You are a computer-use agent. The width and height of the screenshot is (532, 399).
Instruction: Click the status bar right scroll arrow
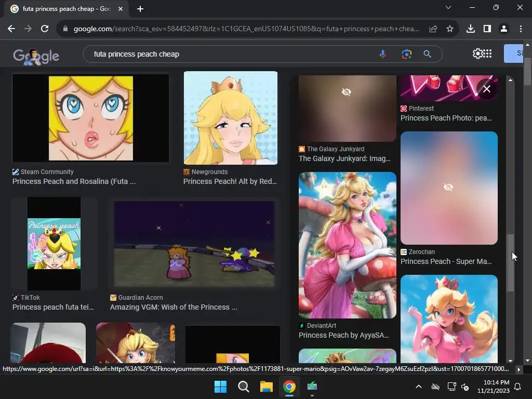(519, 369)
